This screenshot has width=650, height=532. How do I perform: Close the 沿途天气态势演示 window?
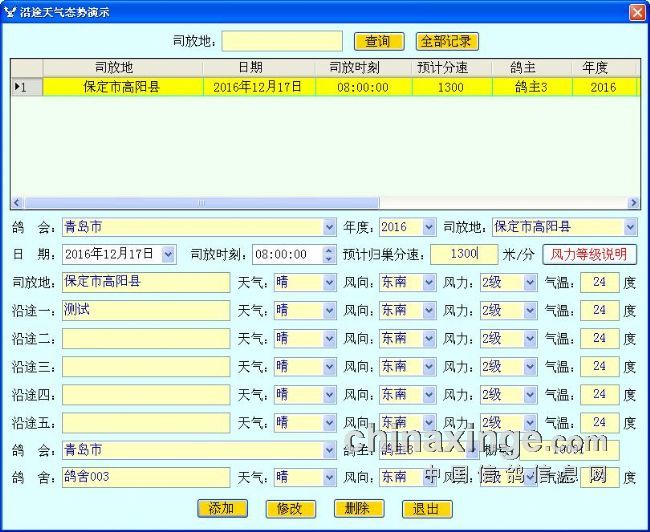(x=638, y=12)
